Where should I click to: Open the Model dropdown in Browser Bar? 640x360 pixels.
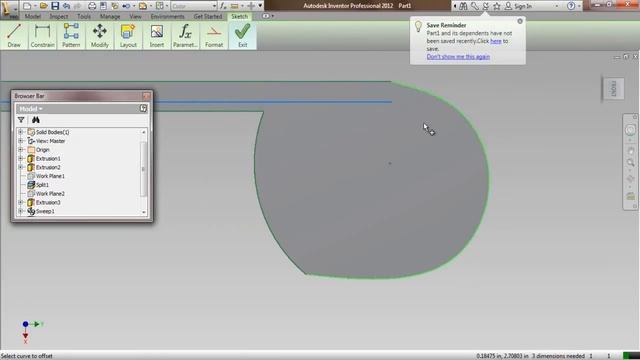coord(31,109)
